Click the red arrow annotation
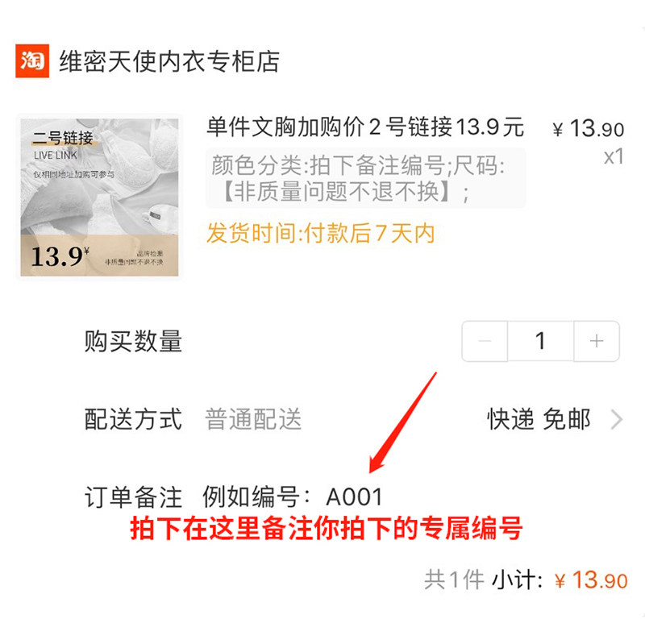Image resolution: width=645 pixels, height=644 pixels. (x=403, y=422)
